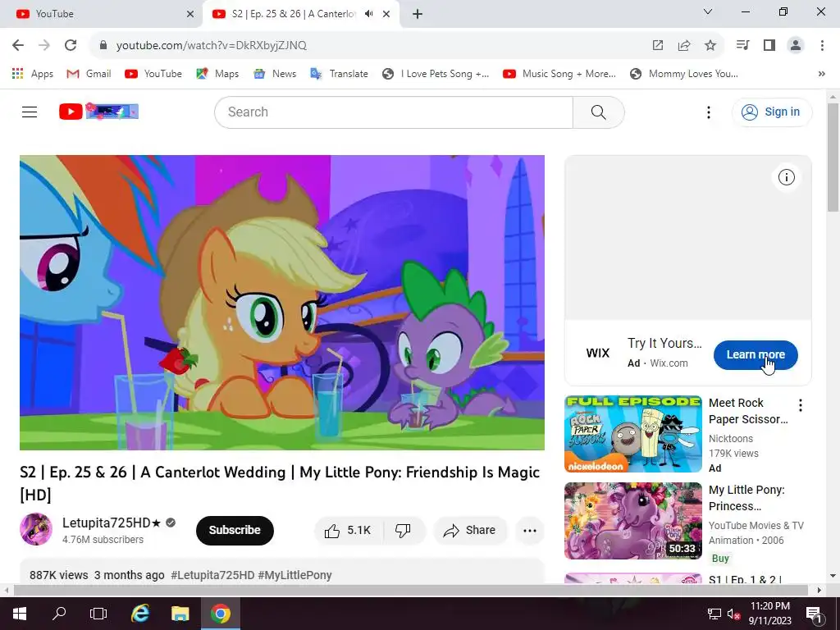Open File Explorer from taskbar
840x630 pixels.
point(180,614)
